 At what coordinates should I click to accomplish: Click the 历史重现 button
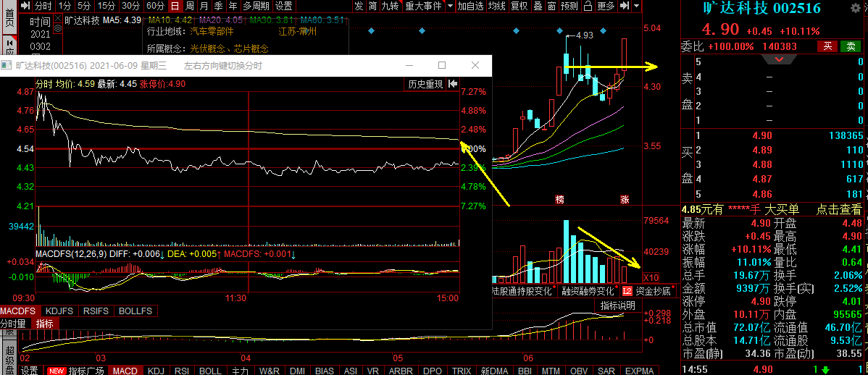point(425,84)
